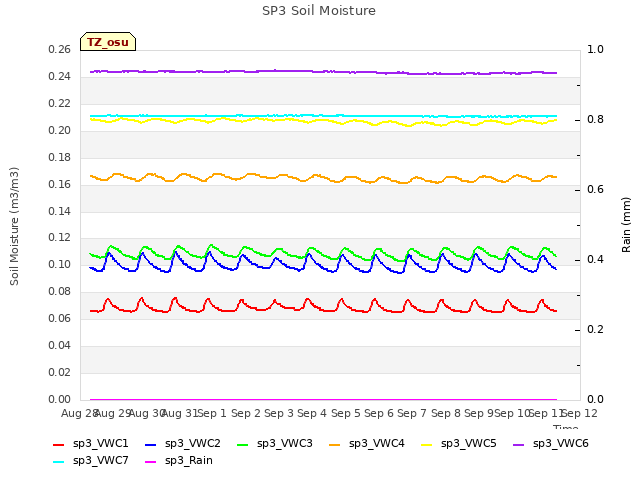This screenshot has height=480, width=640.
Task: Click the sp3_VWC2 legend entry
Action: pyautogui.click(x=182, y=444)
